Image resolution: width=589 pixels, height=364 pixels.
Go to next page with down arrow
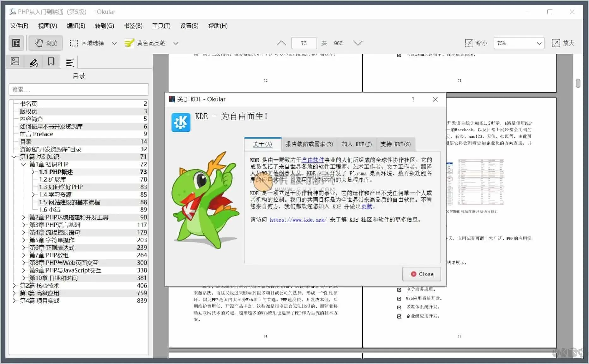click(358, 43)
